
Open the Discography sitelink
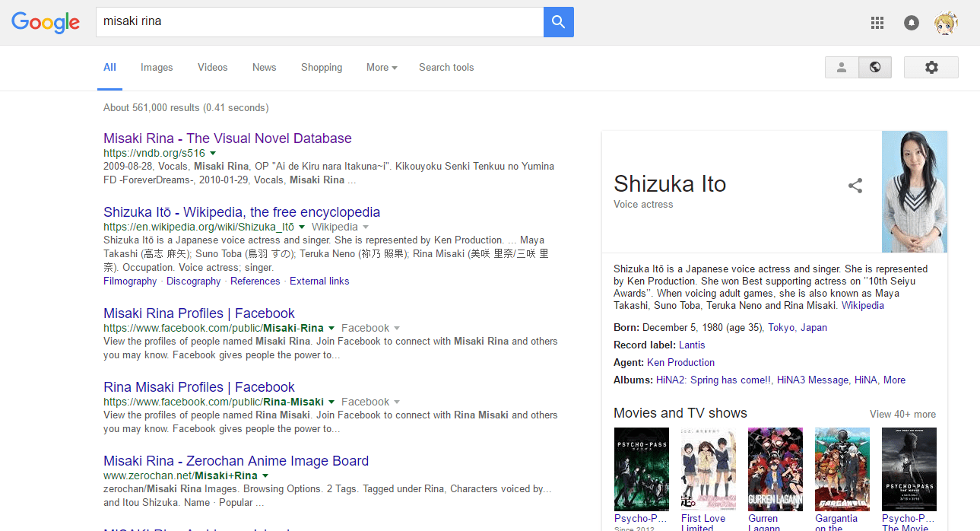tap(194, 281)
